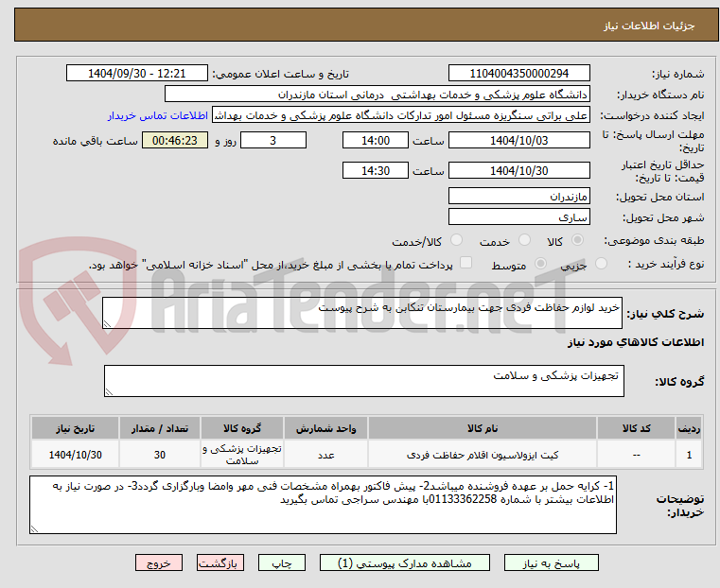
Task: Click the چاپ print button
Action: [x=282, y=562]
